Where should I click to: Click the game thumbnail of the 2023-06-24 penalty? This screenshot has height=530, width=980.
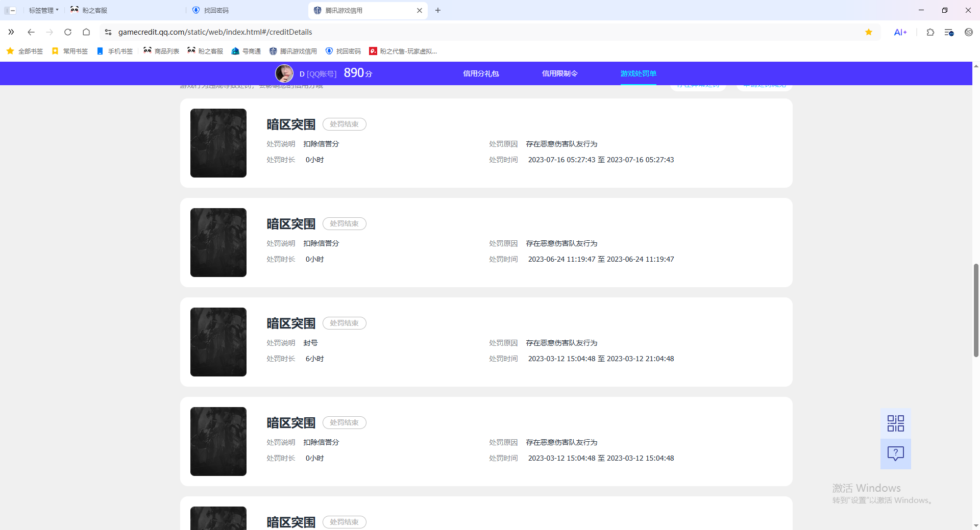218,242
